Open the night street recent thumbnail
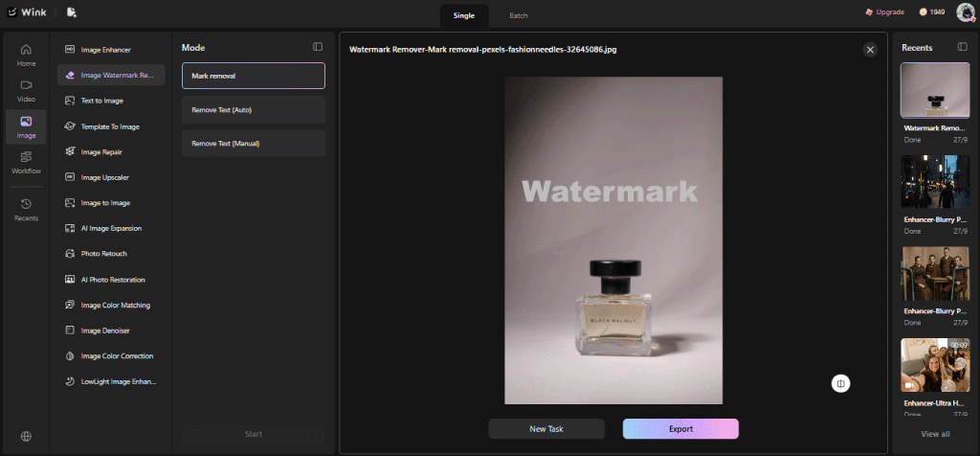Viewport: 980px width, 456px height. [x=935, y=181]
